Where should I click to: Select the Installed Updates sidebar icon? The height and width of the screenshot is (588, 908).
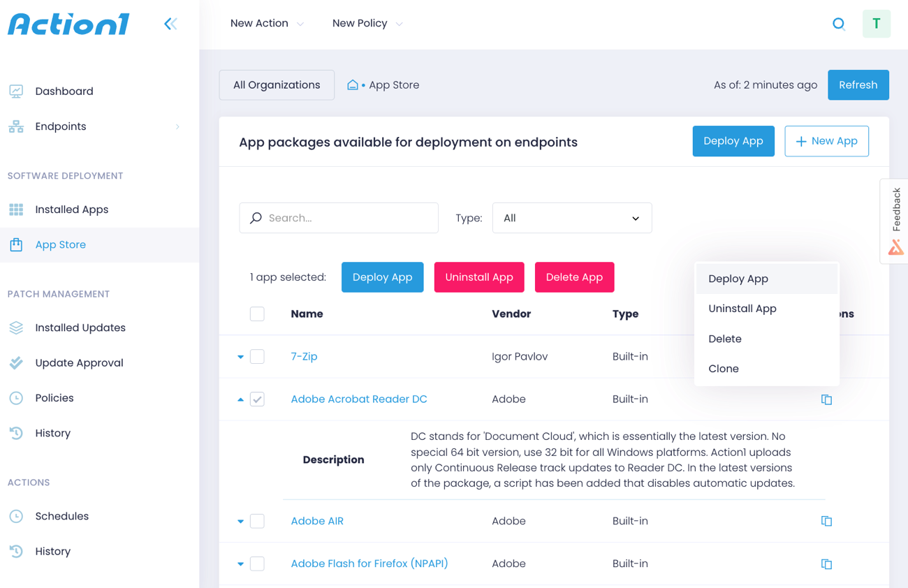pyautogui.click(x=15, y=328)
